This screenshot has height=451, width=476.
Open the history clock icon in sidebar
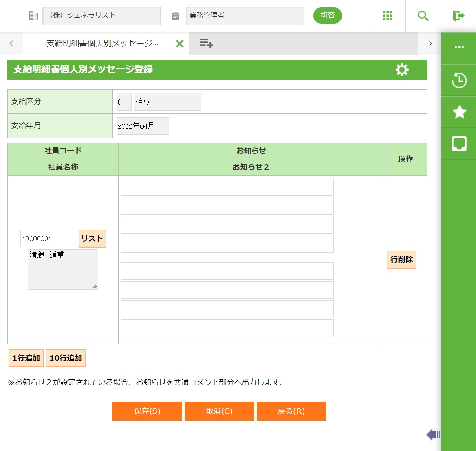pyautogui.click(x=459, y=80)
